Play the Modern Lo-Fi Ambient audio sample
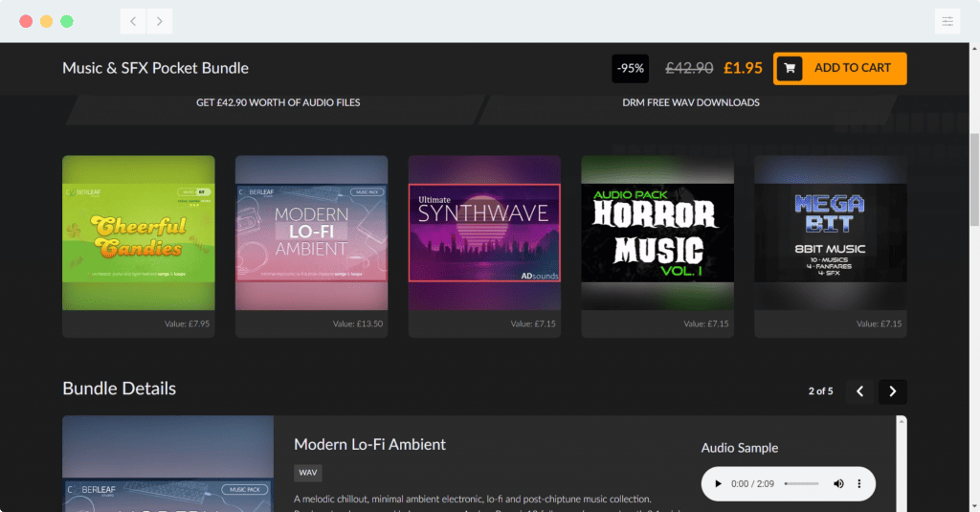 point(719,484)
